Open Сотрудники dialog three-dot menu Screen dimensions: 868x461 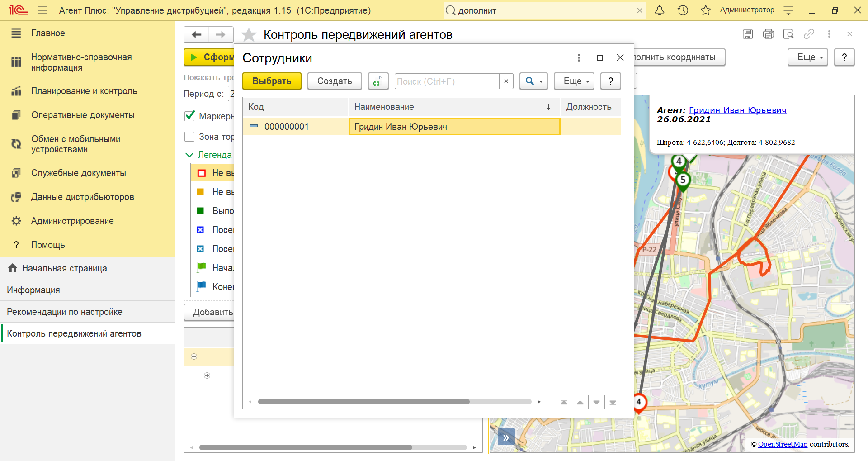[579, 57]
